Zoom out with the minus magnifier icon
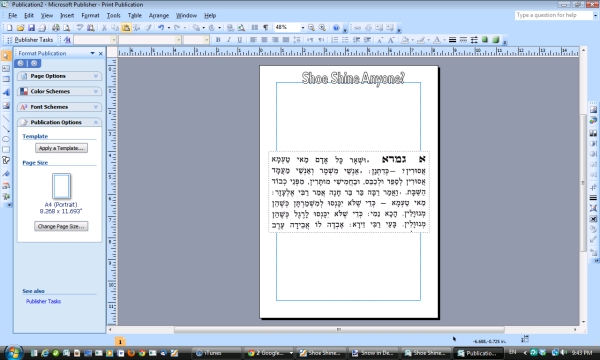 pos(311,28)
